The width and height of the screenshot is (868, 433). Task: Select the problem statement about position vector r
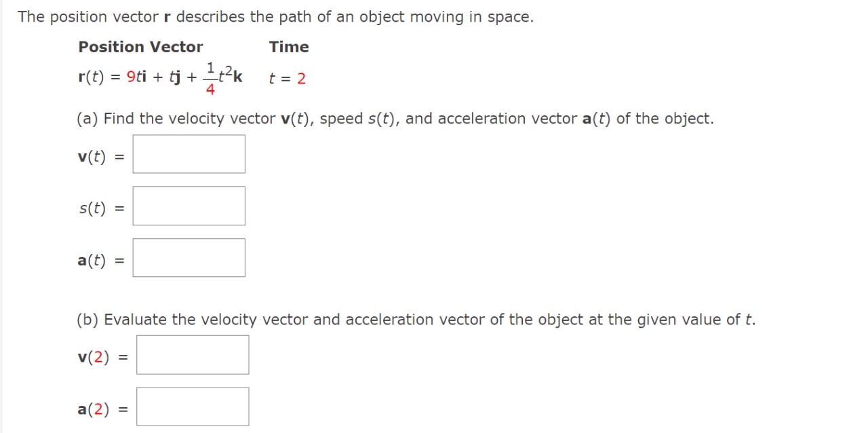tap(275, 16)
